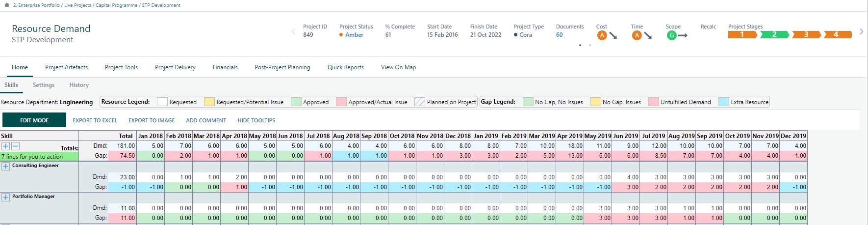Click the Portfolio Manager total gap 11.00
Screen dimensions: 868x225
127,218
